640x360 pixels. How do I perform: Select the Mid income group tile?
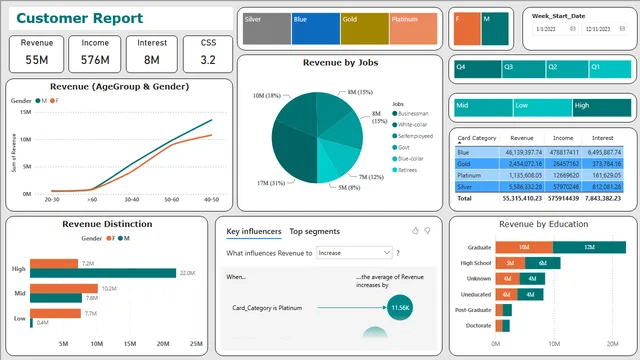(x=483, y=108)
